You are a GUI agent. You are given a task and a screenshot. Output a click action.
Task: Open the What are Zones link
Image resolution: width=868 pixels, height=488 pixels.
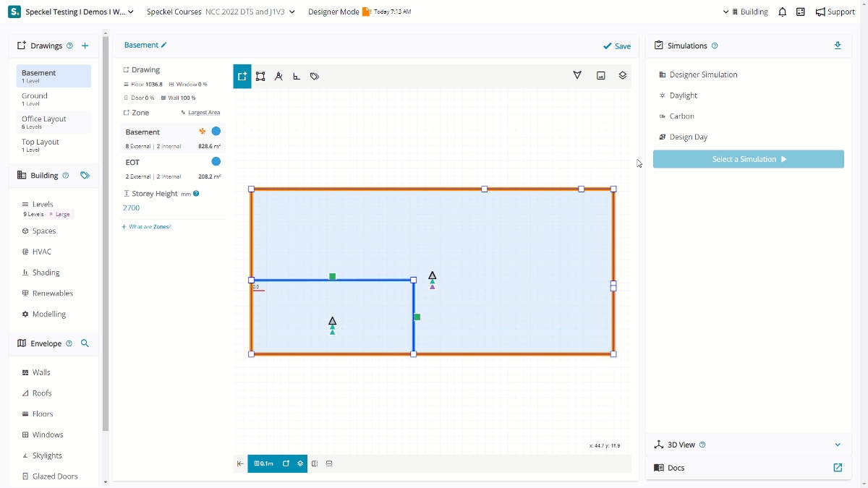(x=147, y=227)
